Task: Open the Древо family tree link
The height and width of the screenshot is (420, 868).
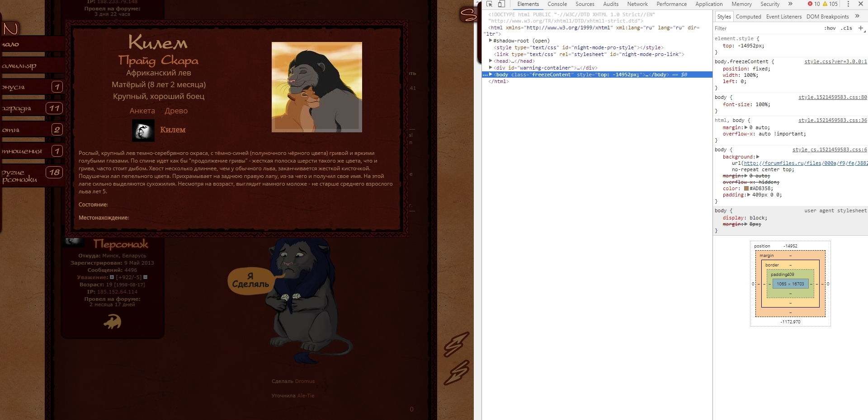Action: pos(176,111)
